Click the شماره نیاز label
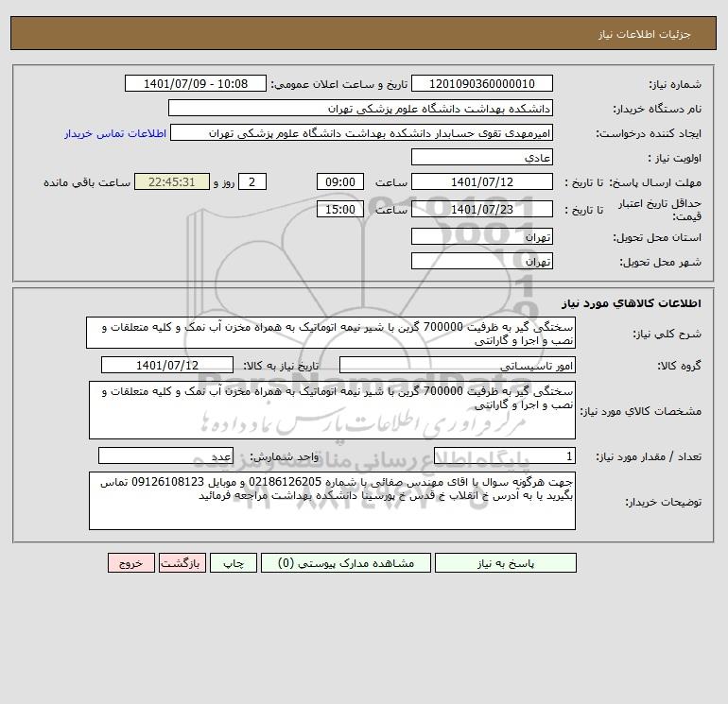This screenshot has height=704, width=728. (675, 84)
